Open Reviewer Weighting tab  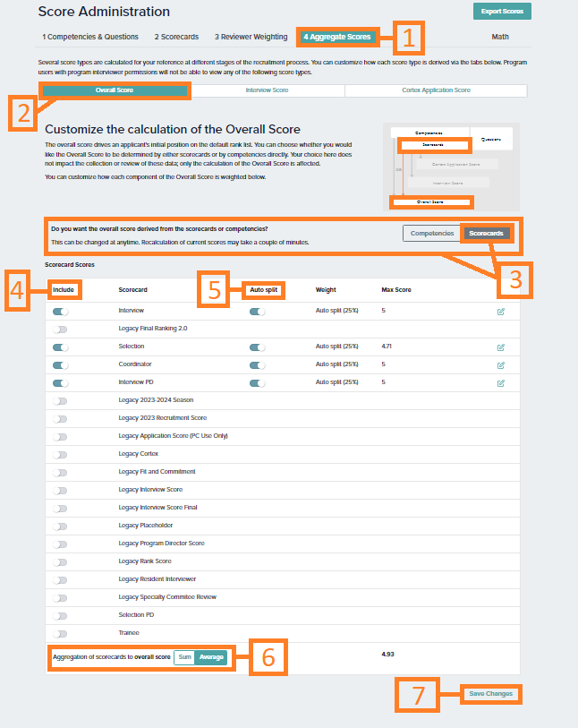click(x=251, y=37)
